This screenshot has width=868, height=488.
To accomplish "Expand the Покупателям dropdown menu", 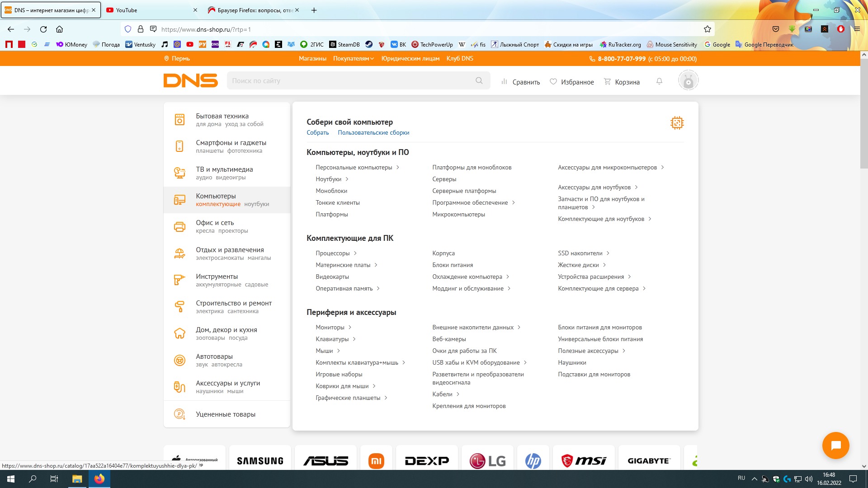I will (354, 58).
